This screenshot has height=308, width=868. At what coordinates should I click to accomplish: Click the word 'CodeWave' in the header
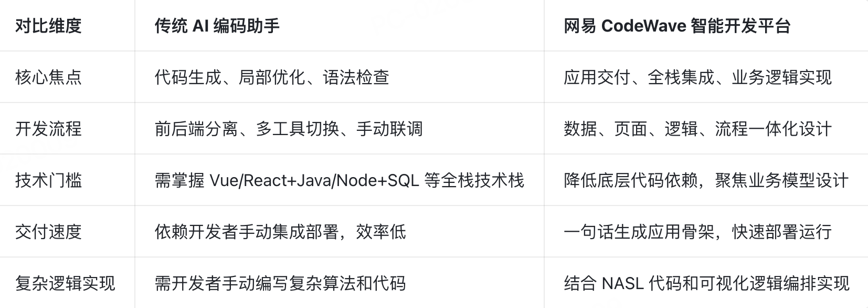click(643, 26)
